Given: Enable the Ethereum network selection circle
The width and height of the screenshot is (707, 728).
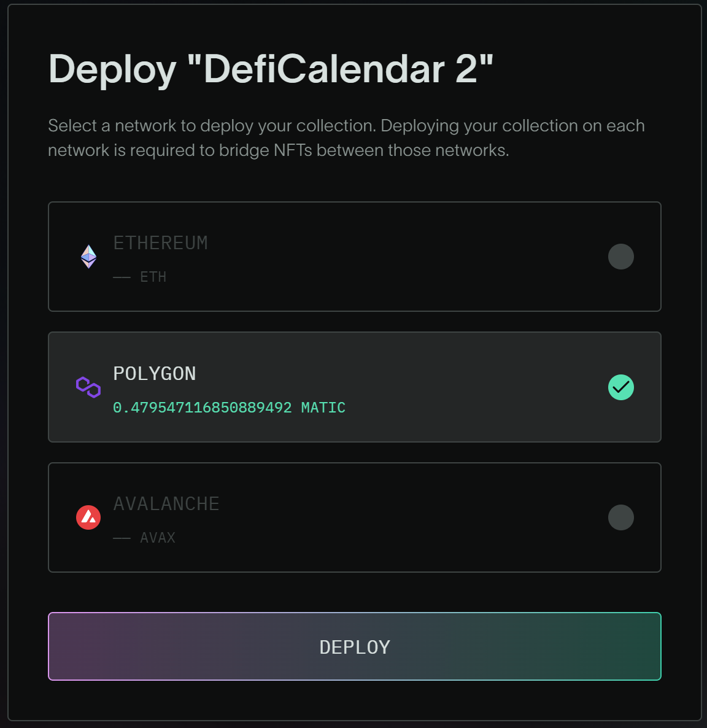Looking at the screenshot, I should pos(621,257).
